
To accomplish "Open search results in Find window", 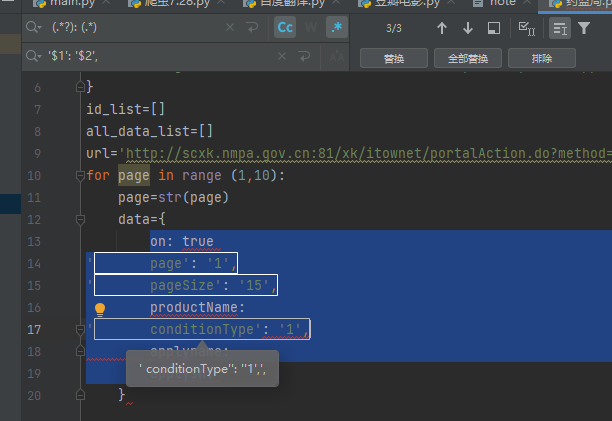I will point(494,28).
